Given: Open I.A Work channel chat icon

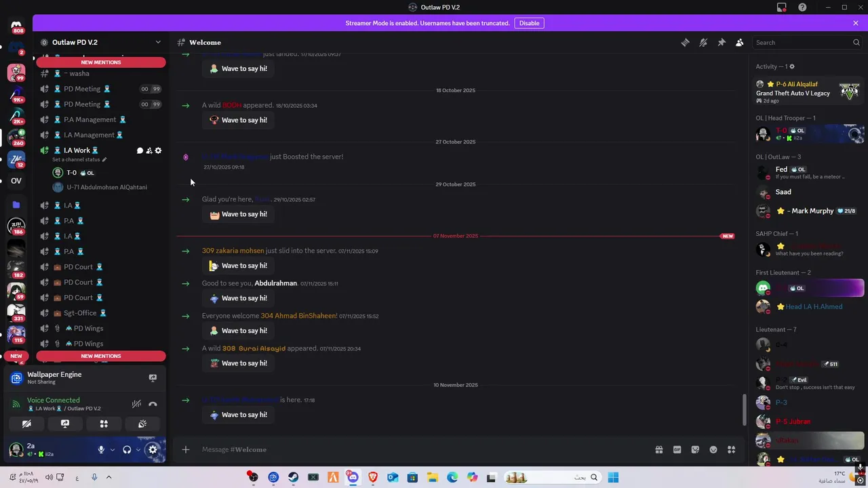Looking at the screenshot, I should tap(140, 150).
